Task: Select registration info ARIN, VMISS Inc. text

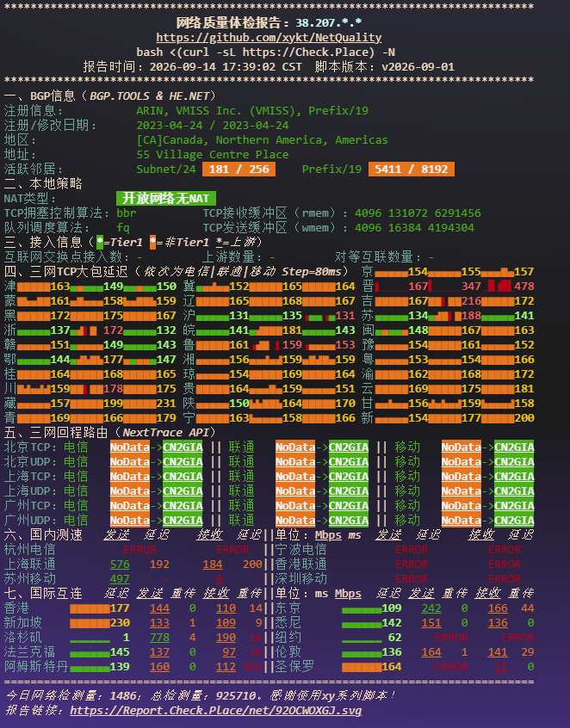Action: coord(252,110)
